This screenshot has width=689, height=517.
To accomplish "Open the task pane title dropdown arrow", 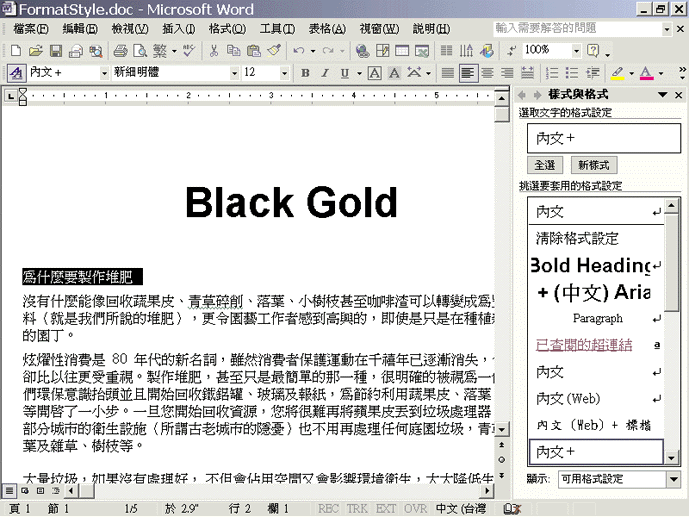I will click(663, 94).
